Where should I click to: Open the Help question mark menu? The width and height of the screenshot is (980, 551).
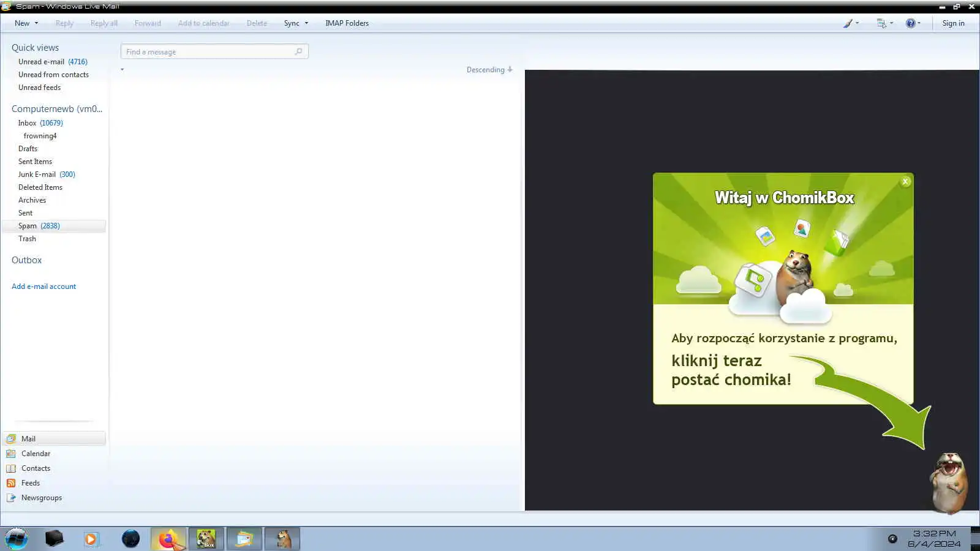pyautogui.click(x=913, y=23)
